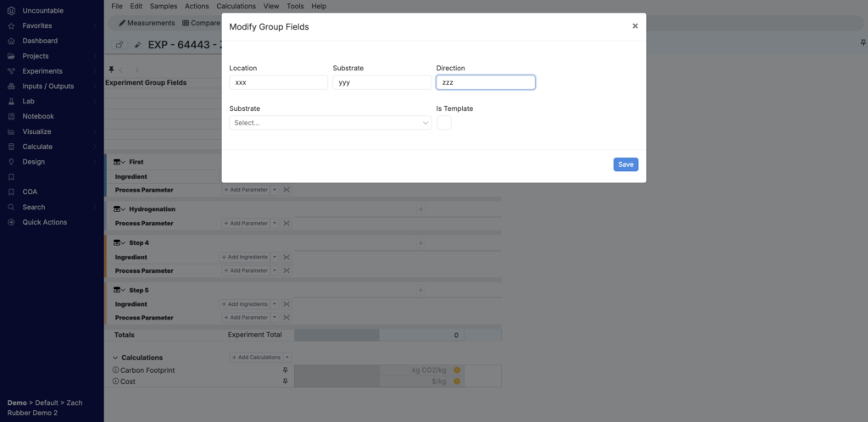The height and width of the screenshot is (422, 868).
Task: Click the Search magnifier icon
Action: click(x=11, y=207)
